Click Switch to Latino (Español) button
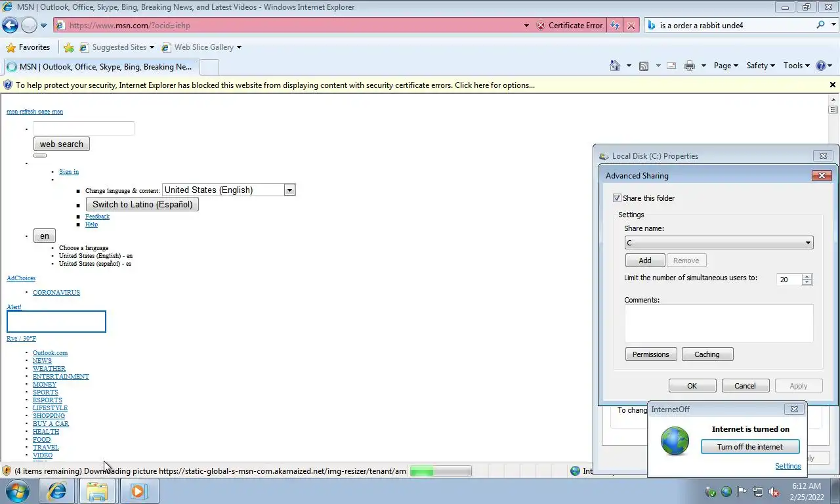This screenshot has width=840, height=504. click(x=142, y=204)
